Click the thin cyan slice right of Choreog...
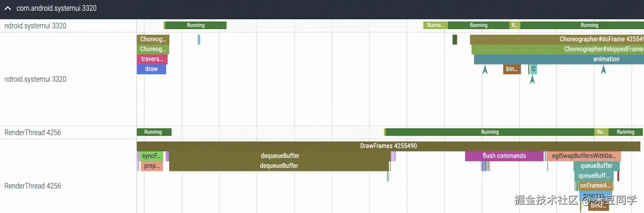 [199, 39]
